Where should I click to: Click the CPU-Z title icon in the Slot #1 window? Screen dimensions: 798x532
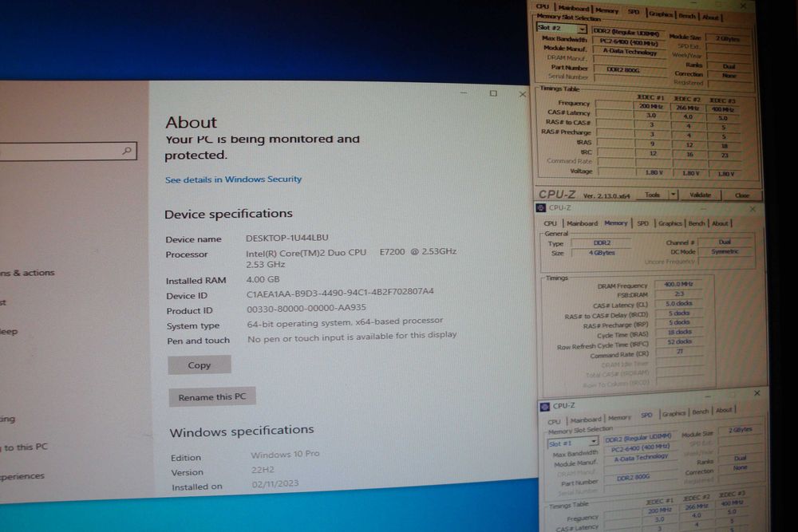tap(545, 406)
